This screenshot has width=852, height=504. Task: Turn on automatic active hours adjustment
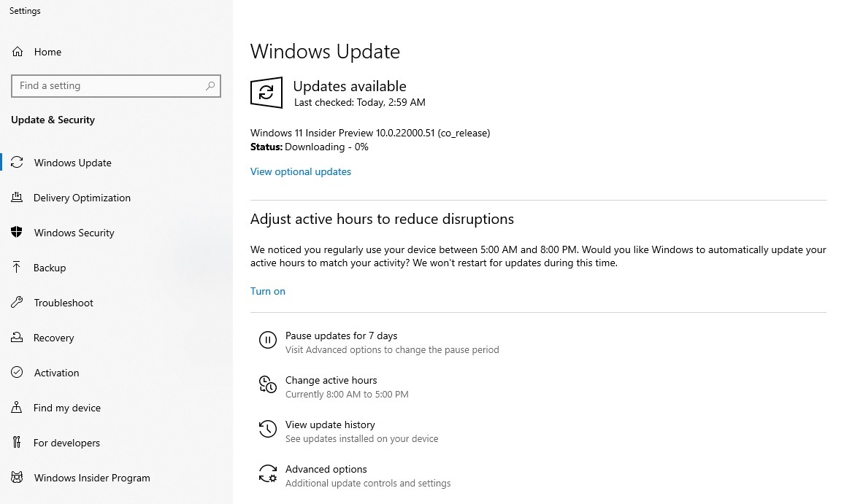pos(267,291)
